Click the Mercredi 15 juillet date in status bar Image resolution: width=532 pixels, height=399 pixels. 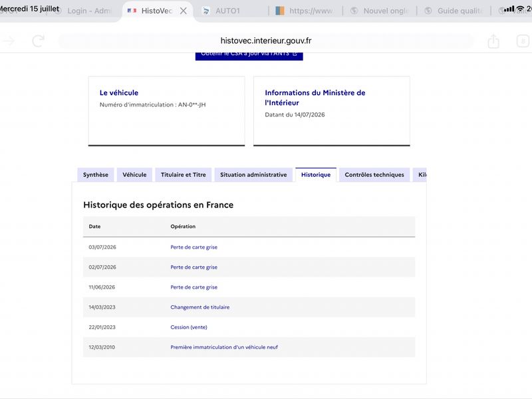pos(29,9)
